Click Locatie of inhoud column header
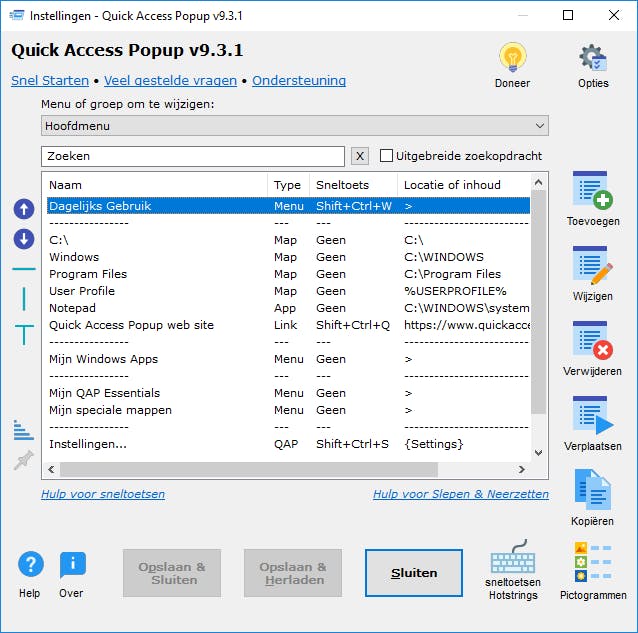This screenshot has width=638, height=633. (464, 185)
